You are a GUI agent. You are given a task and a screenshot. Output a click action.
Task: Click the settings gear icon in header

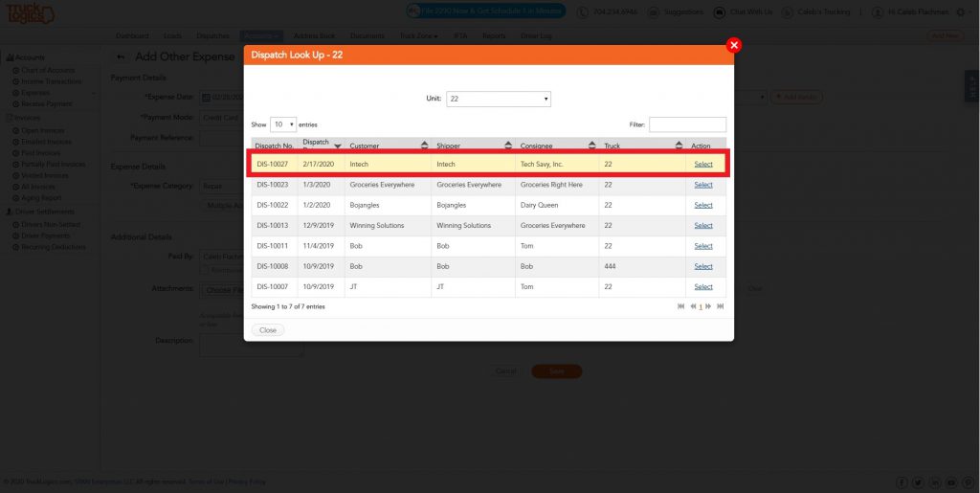960,11
